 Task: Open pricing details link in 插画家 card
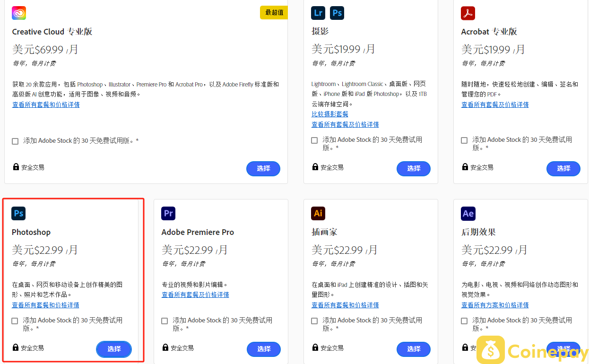345,305
